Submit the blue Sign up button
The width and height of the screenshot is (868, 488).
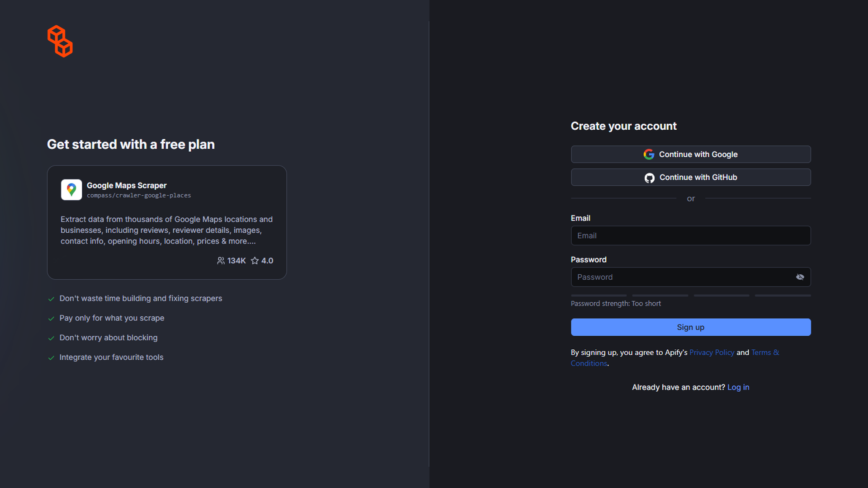coord(691,327)
